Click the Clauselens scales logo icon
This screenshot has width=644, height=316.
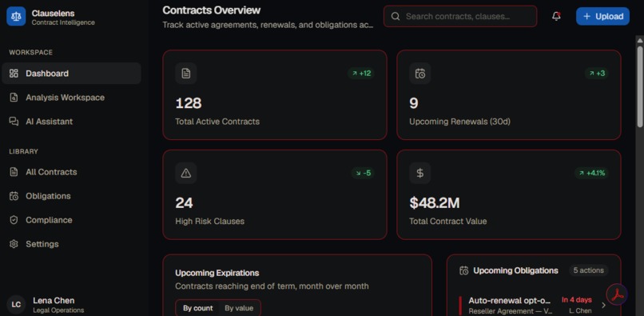coord(16,17)
